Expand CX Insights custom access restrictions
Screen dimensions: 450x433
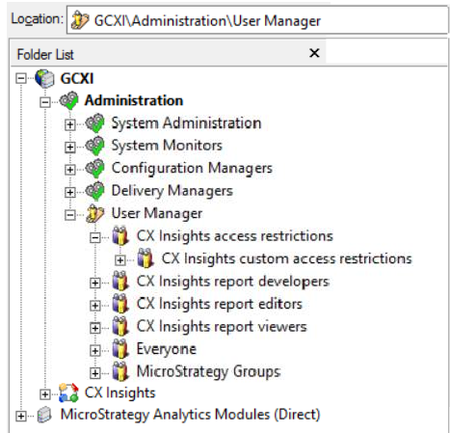click(120, 260)
